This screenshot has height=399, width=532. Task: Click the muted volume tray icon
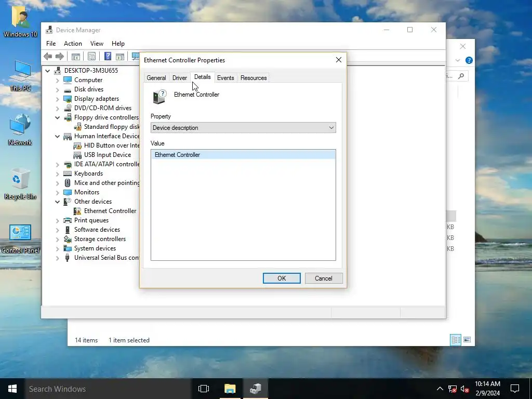[464, 389]
